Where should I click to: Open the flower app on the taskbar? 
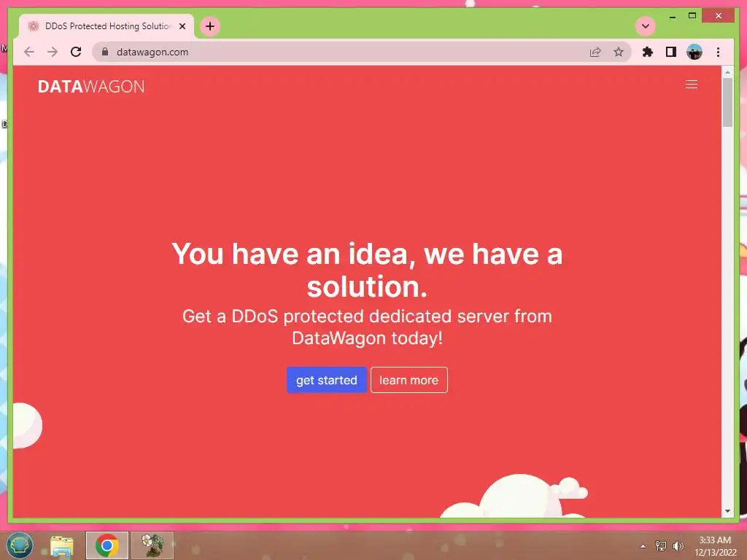(x=152, y=545)
